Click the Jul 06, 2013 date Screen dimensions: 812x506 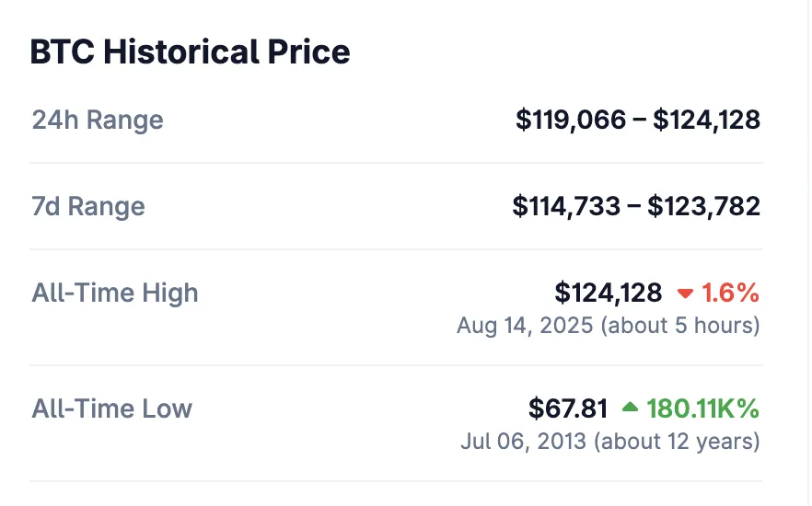pos(523,442)
